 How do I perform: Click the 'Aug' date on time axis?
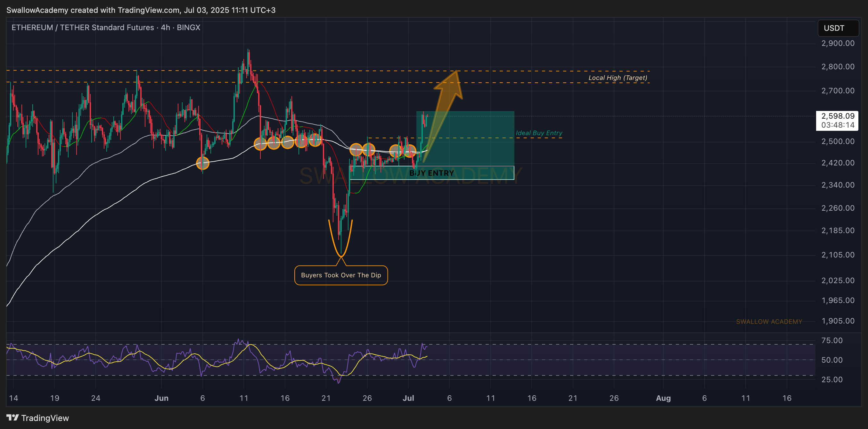663,398
